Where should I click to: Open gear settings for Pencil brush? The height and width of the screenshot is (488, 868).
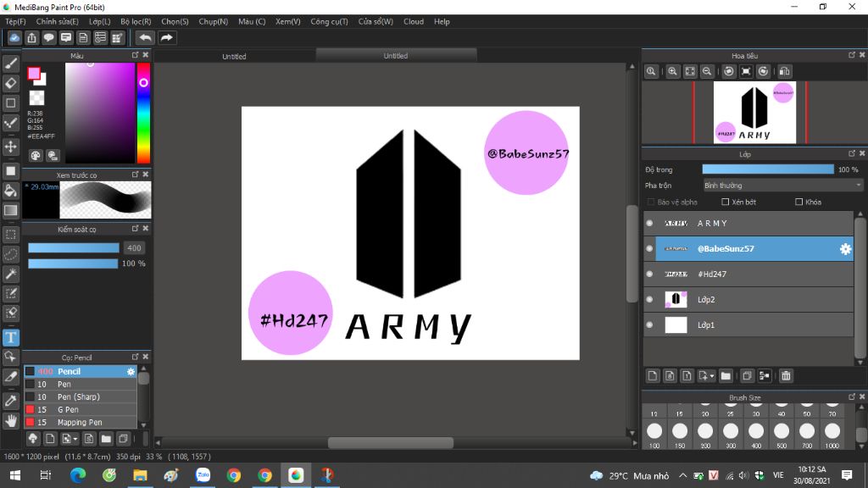(131, 372)
